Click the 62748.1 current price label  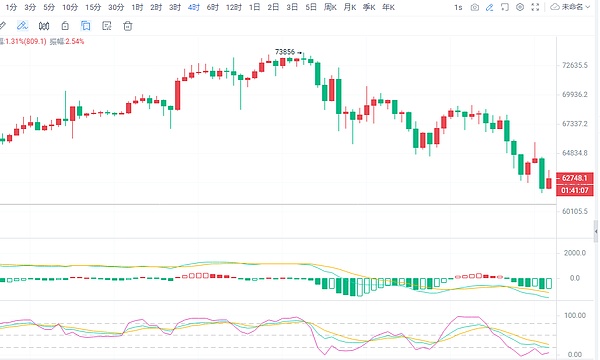pyautogui.click(x=574, y=178)
